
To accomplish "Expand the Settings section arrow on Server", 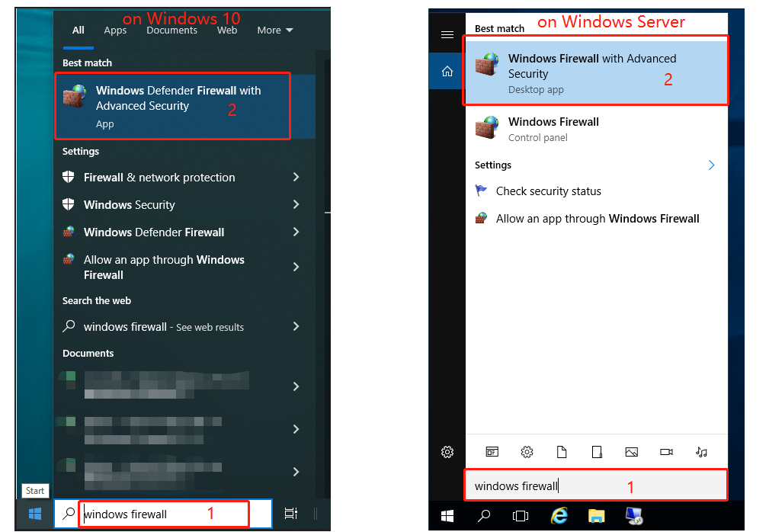I will click(x=712, y=165).
